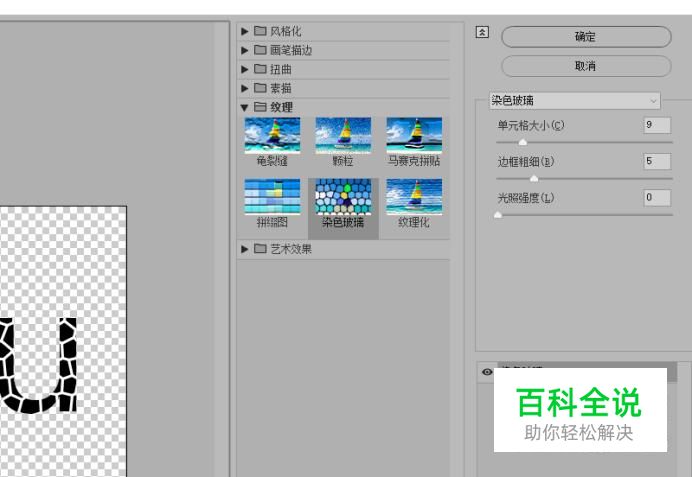
Task: Expand the 扭曲 filter folder
Action: 244,69
